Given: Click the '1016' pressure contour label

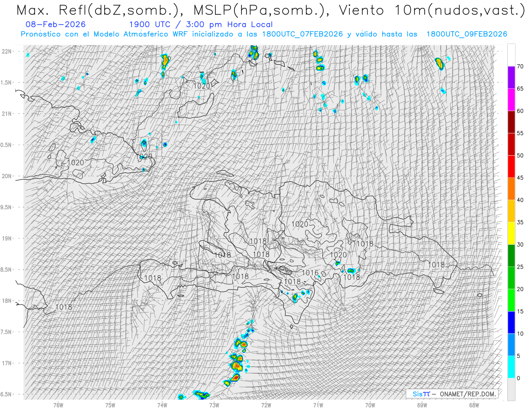Looking at the screenshot, I should tap(310, 273).
